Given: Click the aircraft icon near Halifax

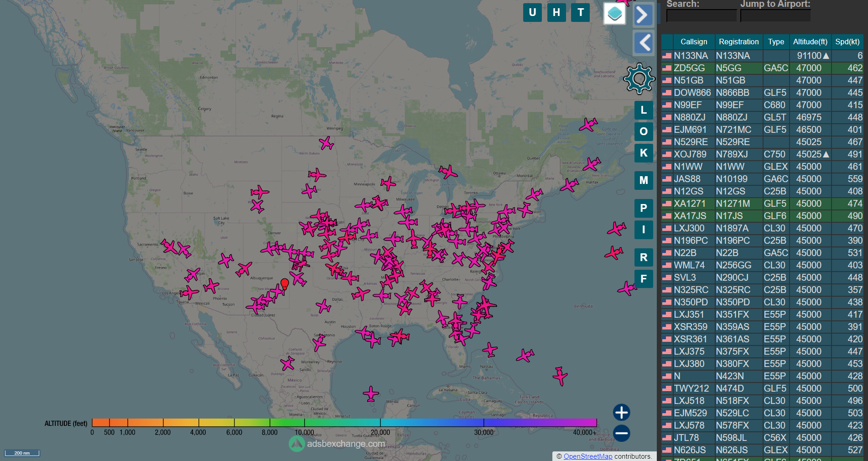Looking at the screenshot, I should tap(569, 185).
